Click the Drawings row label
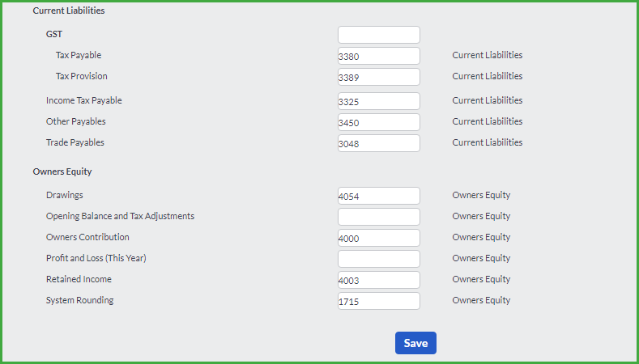Screen dimensions: 639x364 pos(65,195)
